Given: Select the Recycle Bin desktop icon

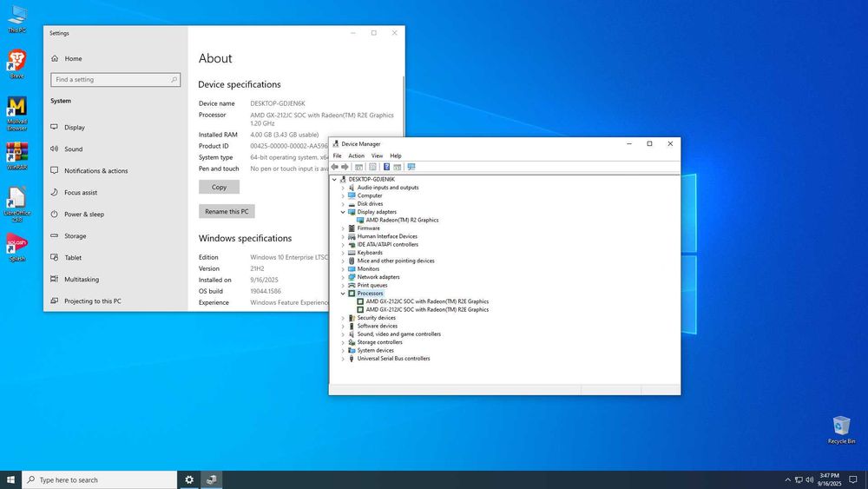Looking at the screenshot, I should click(x=841, y=430).
